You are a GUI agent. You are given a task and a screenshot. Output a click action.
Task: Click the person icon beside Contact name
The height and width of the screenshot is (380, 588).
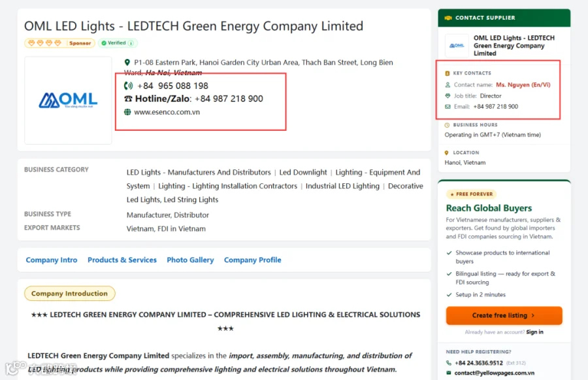pyautogui.click(x=448, y=85)
